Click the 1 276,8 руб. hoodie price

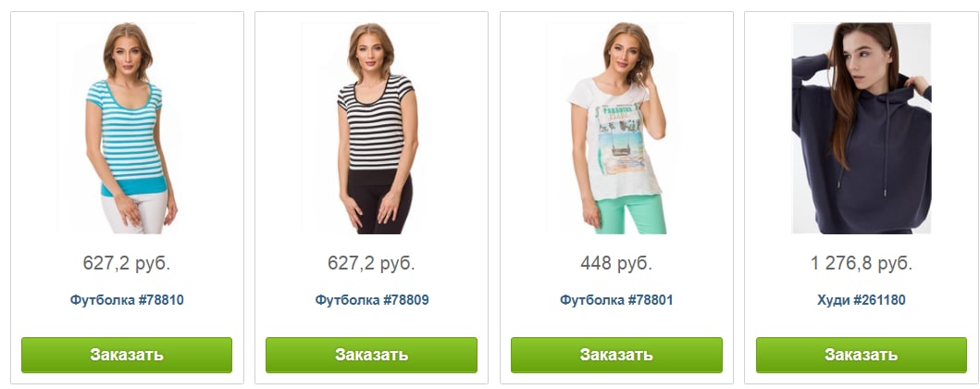(x=862, y=263)
